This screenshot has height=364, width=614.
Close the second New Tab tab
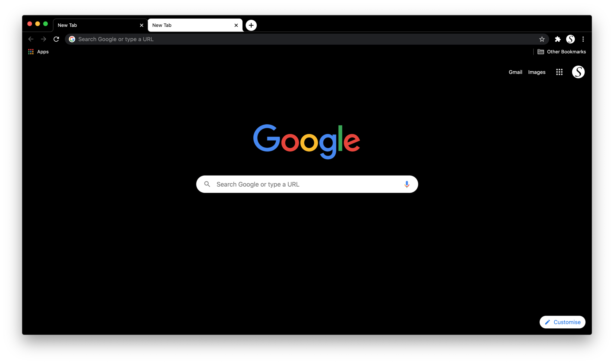(236, 25)
